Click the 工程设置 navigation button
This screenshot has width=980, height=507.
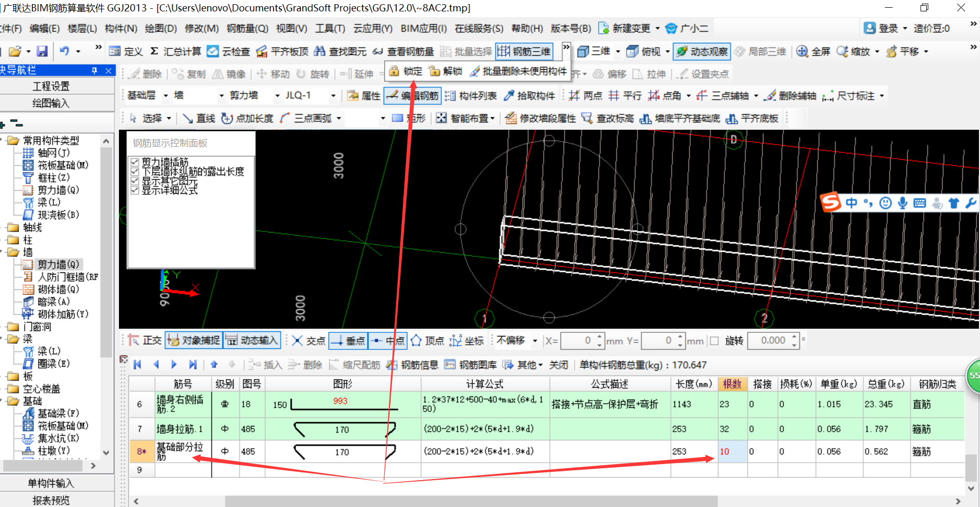[51, 86]
